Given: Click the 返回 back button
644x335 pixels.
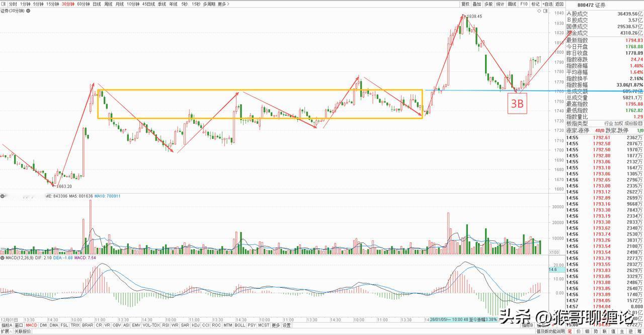Looking at the screenshot, I should [559, 4].
